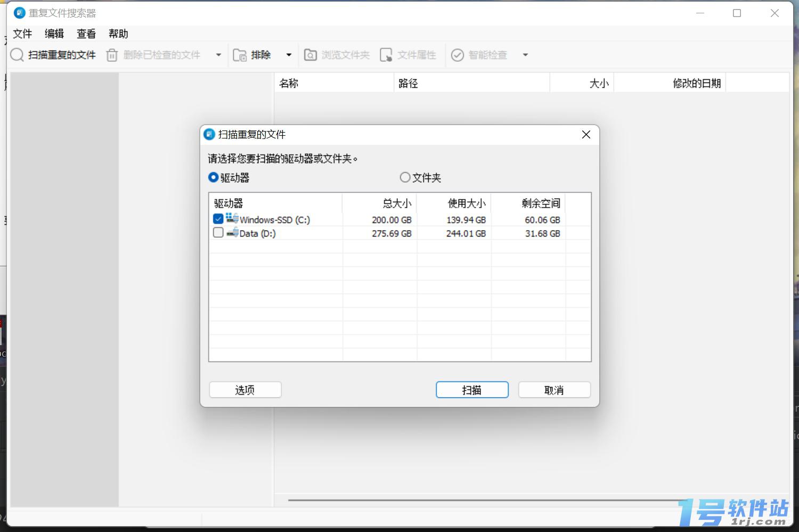Click the 取消 button
This screenshot has width=799, height=532.
click(x=554, y=390)
